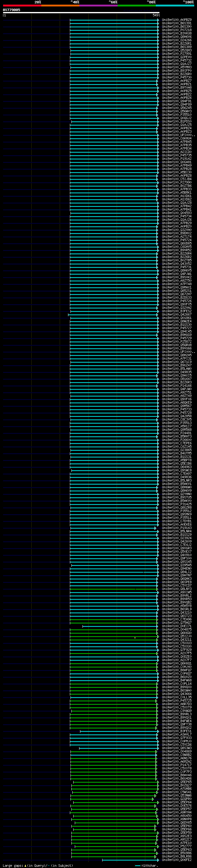Select hit label UniRef100_A2ICD0
Image resolution: width=197 pixels, height=868 pixels.
point(176,152)
